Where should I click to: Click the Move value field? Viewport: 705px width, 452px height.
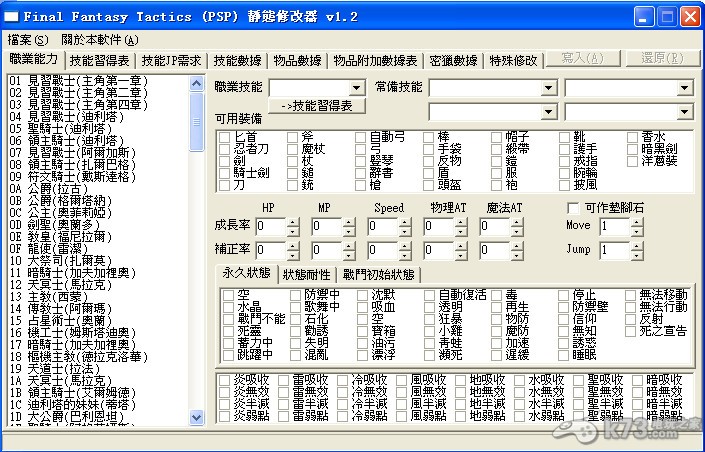[x=615, y=226]
